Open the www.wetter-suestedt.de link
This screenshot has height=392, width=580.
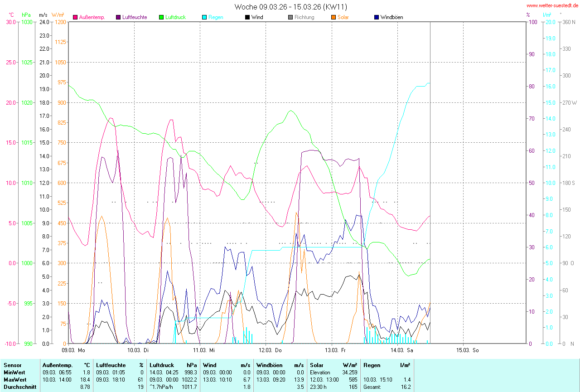(x=552, y=6)
